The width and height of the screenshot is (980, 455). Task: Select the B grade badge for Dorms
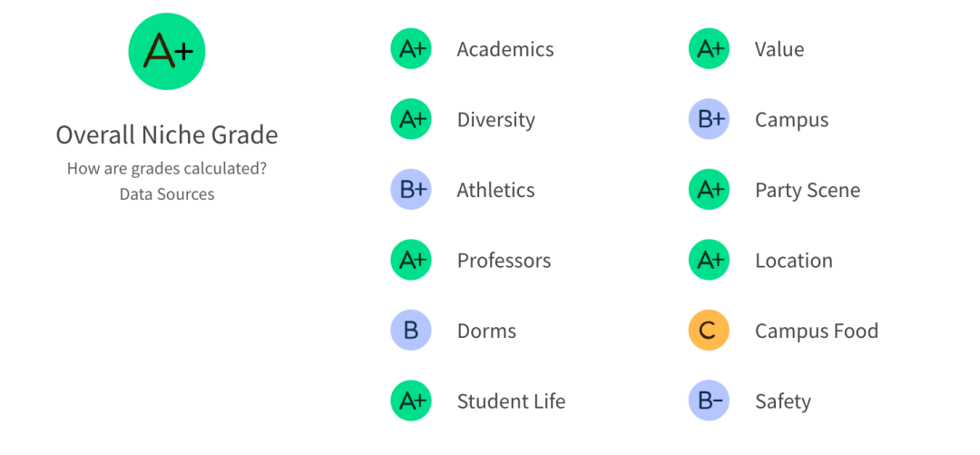(411, 331)
